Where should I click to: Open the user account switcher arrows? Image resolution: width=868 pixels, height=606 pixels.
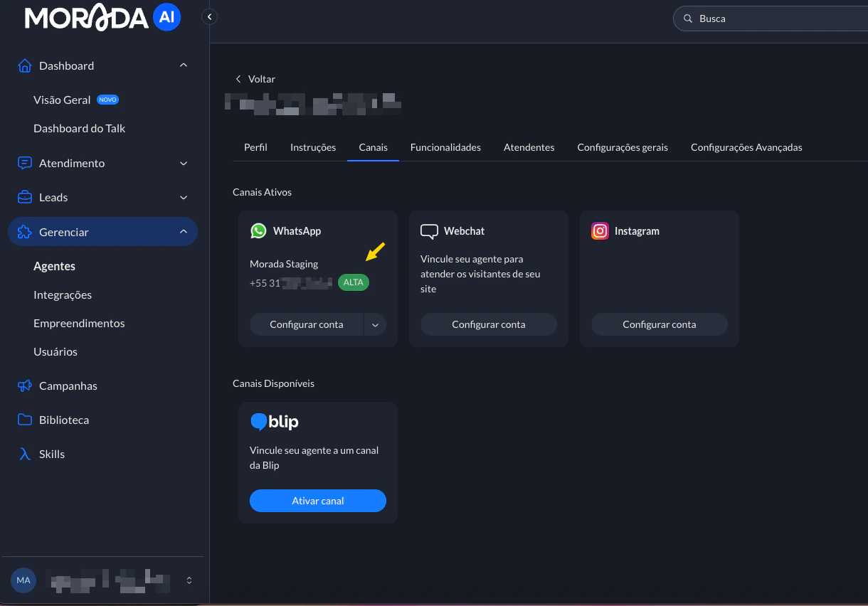click(x=189, y=580)
